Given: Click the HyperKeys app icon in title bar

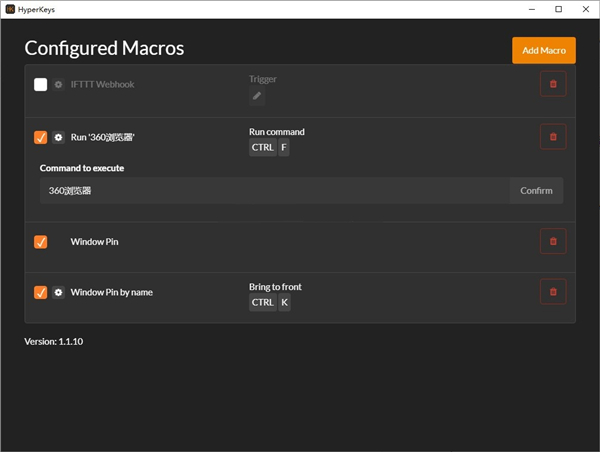Looking at the screenshot, I should point(10,9).
